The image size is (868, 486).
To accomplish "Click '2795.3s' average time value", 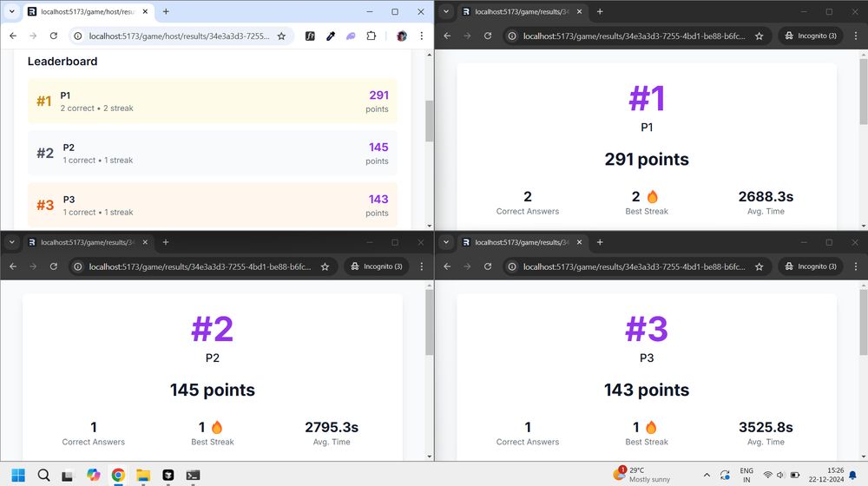I will [x=332, y=427].
